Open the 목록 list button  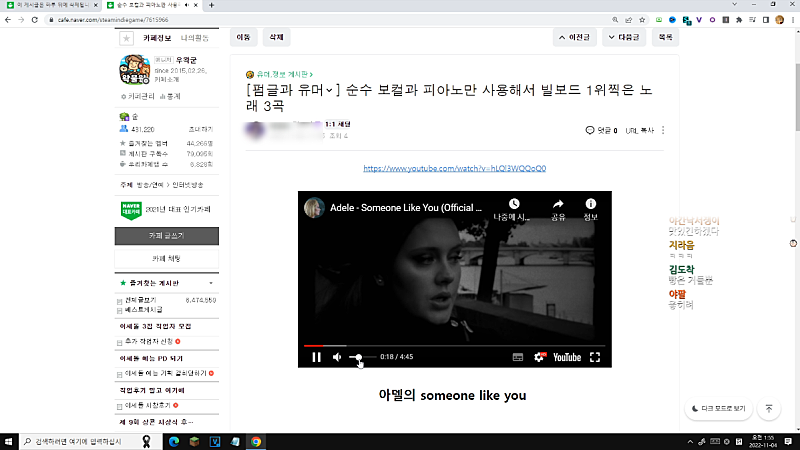click(665, 37)
